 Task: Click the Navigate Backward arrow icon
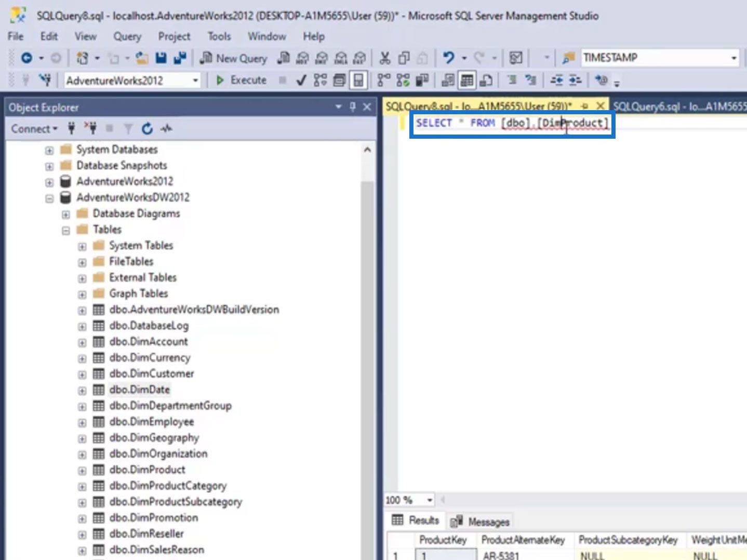pos(26,58)
